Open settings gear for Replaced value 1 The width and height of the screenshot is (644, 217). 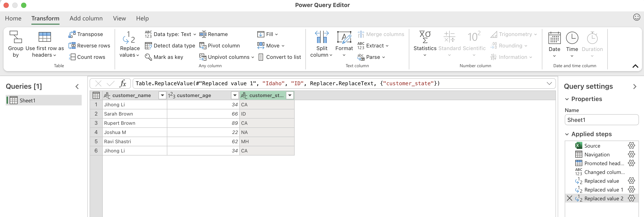click(631, 190)
